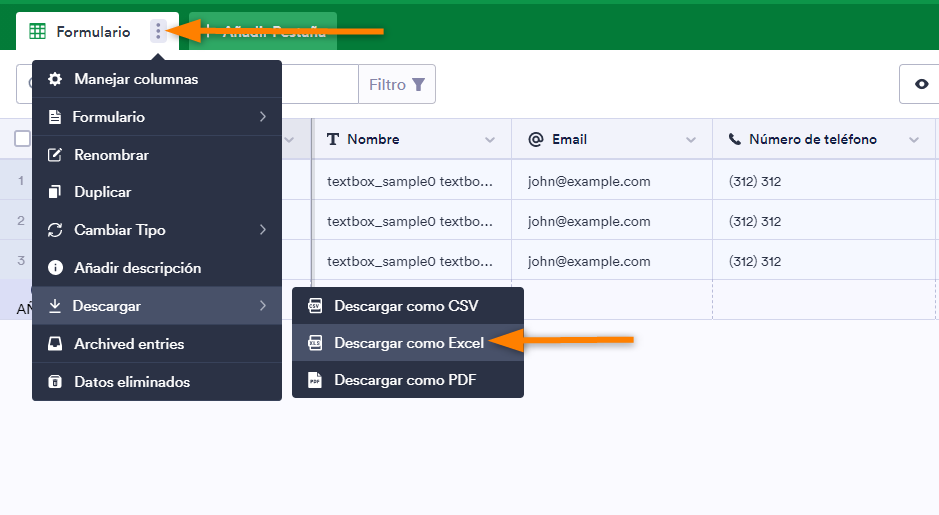Choose Descargar como Excel
Screen dimensions: 939x515
[x=408, y=343]
